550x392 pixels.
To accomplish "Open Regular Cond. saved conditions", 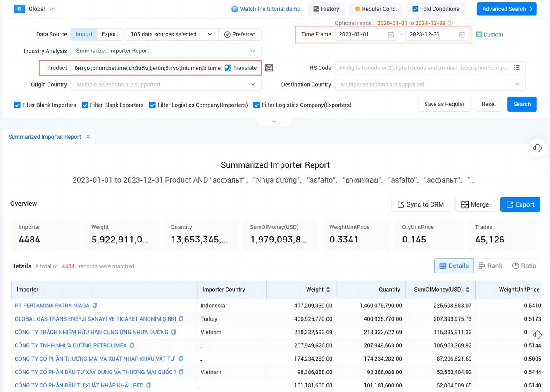I will coord(376,9).
